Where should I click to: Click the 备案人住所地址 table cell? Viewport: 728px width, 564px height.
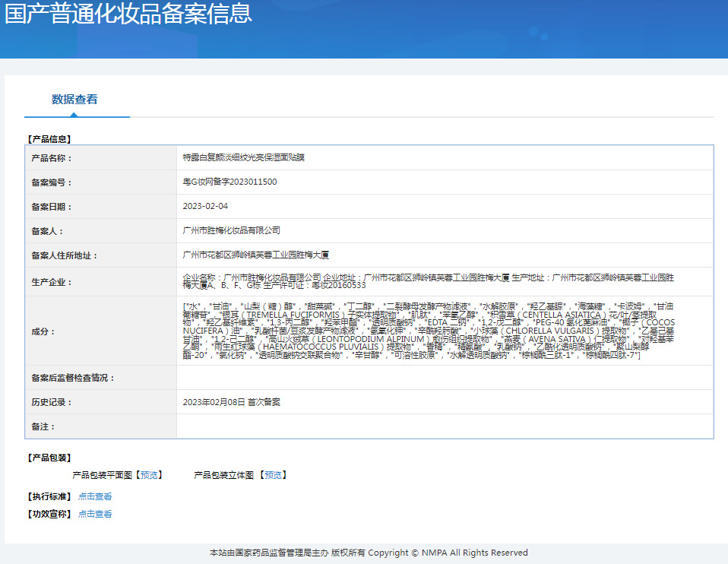[254, 255]
